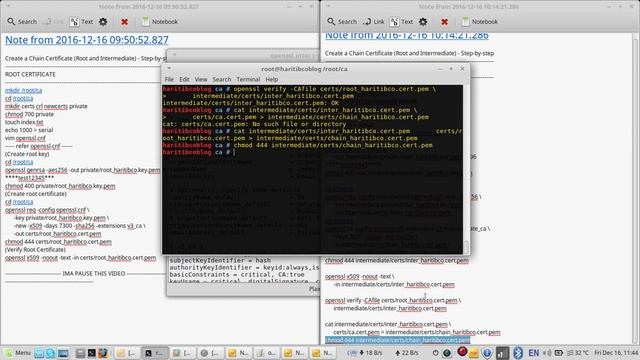Click Link button in right note window
The width and height of the screenshot is (640, 360).
pyautogui.click(x=373, y=22)
